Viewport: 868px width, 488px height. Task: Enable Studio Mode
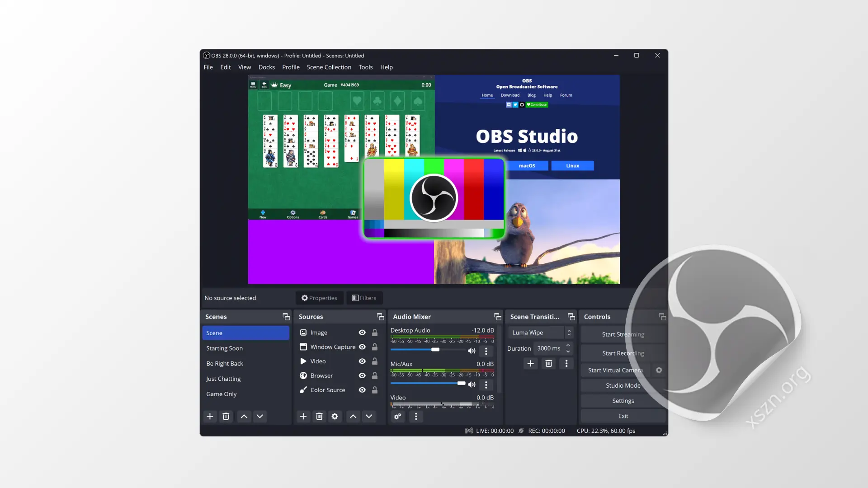click(623, 385)
